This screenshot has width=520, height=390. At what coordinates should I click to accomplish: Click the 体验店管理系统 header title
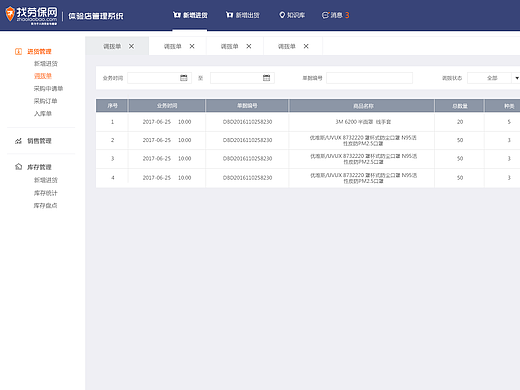(96, 16)
